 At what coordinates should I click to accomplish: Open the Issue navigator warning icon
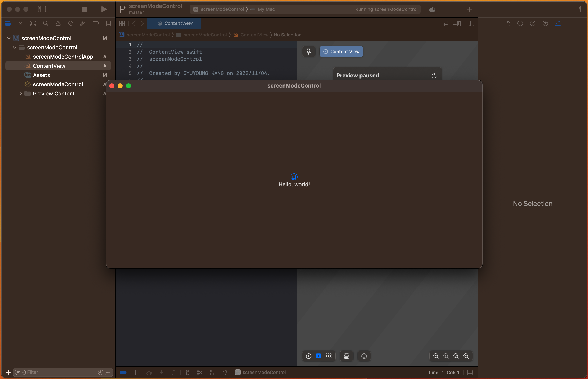[x=58, y=23]
